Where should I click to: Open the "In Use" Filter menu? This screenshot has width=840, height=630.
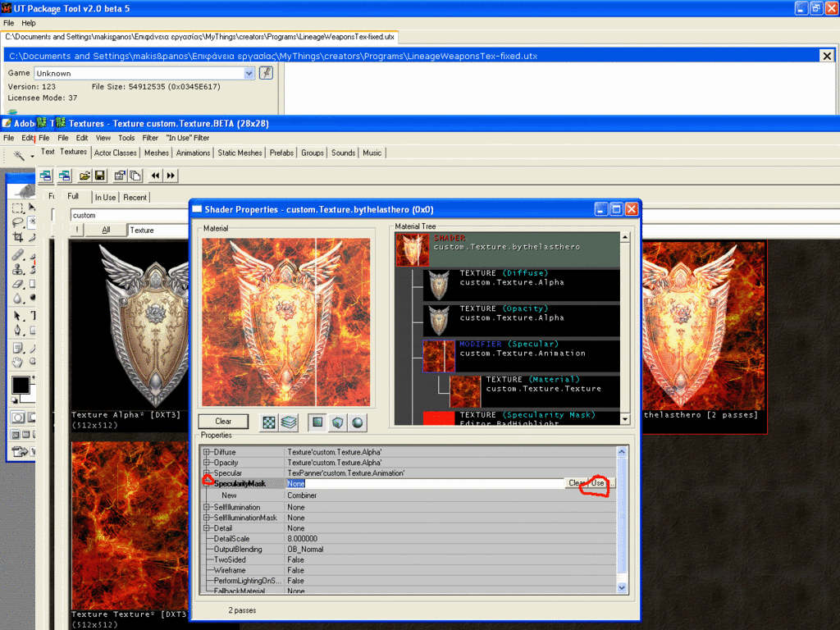pyautogui.click(x=187, y=138)
